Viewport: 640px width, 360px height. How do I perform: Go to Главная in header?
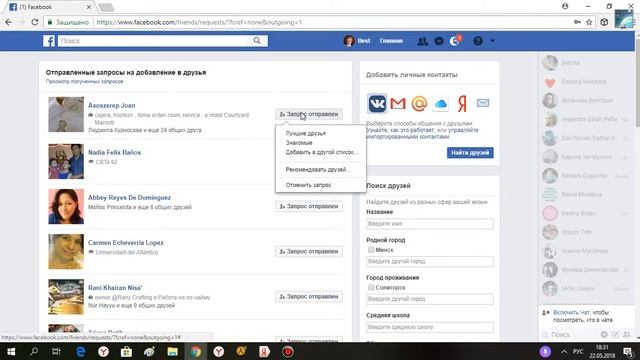pyautogui.click(x=391, y=41)
